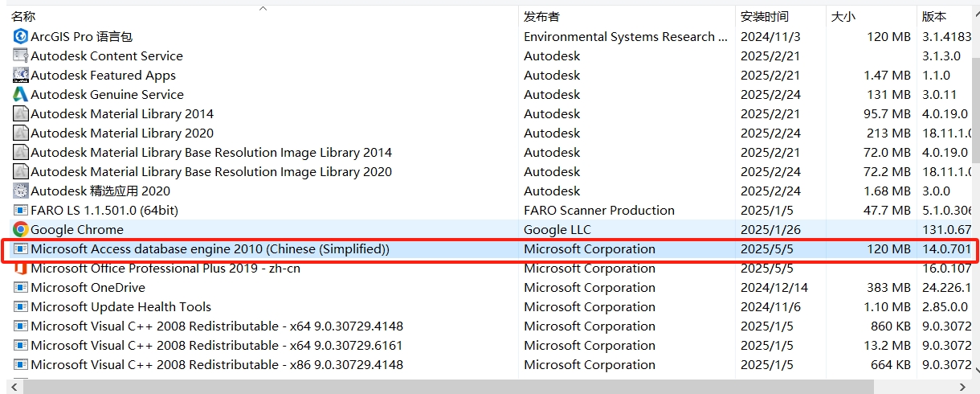Select Microsoft Access database engine 2010 entry
This screenshot has height=394, width=980.
coord(489,249)
